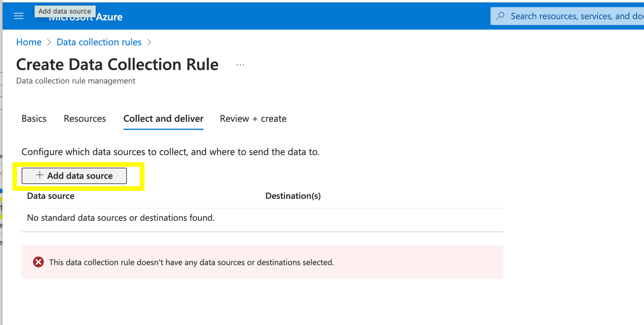Click the search magnifier icon
The height and width of the screenshot is (325, 644).
(x=500, y=16)
